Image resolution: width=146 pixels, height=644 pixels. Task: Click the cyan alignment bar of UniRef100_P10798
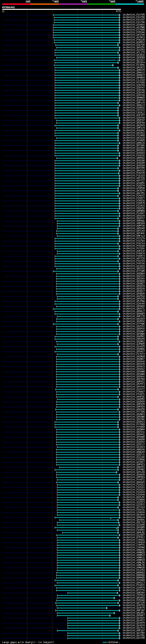(87, 17)
